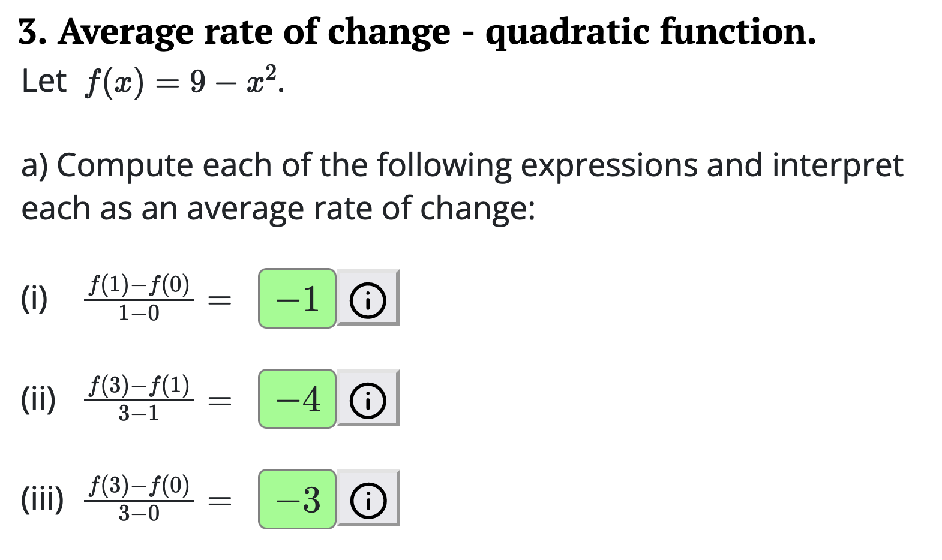942x560 pixels.
Task: Open the info icon beside answer −1
Action: pos(367,298)
